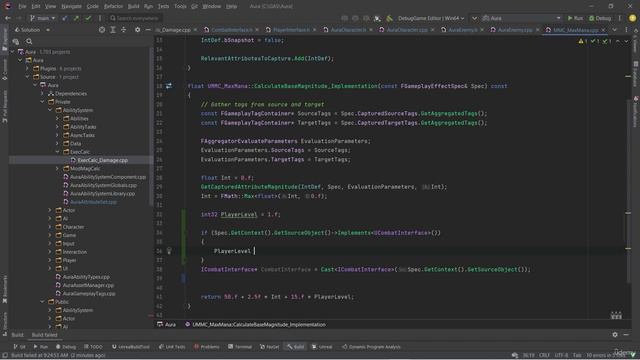Open the TODO tool window
The height and width of the screenshot is (360, 640).
coord(93,347)
